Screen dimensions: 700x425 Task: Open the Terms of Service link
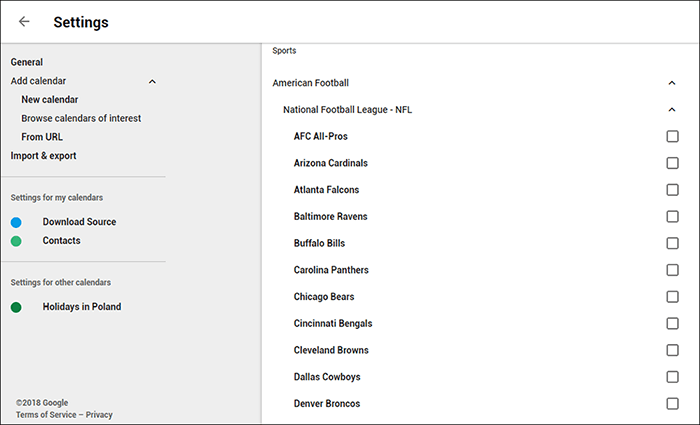pos(46,415)
